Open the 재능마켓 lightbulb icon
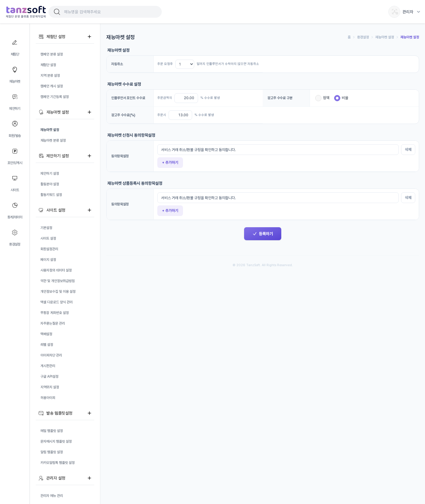Image resolution: width=425 pixels, height=504 pixels. tap(15, 70)
